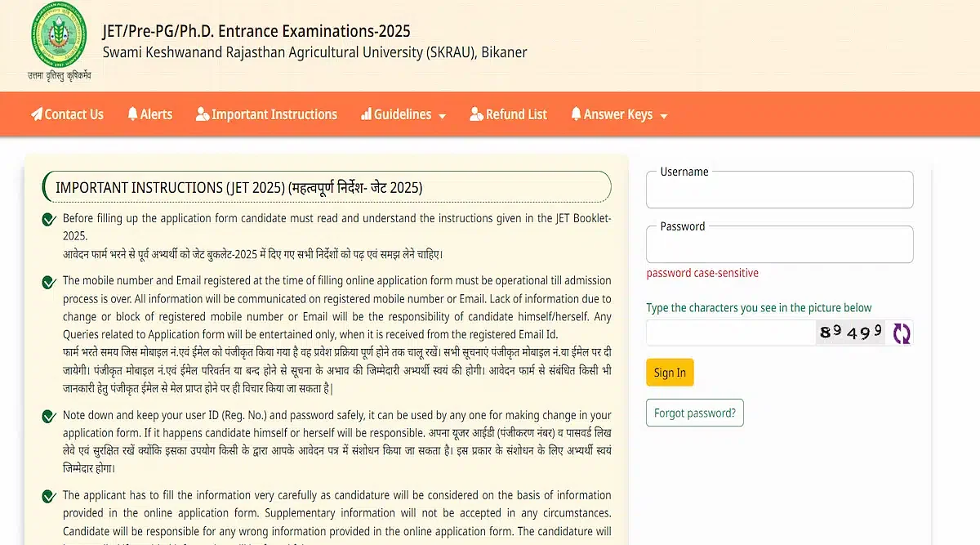Open the Important Instructions menu item
980x545 pixels.
pyautogui.click(x=266, y=114)
